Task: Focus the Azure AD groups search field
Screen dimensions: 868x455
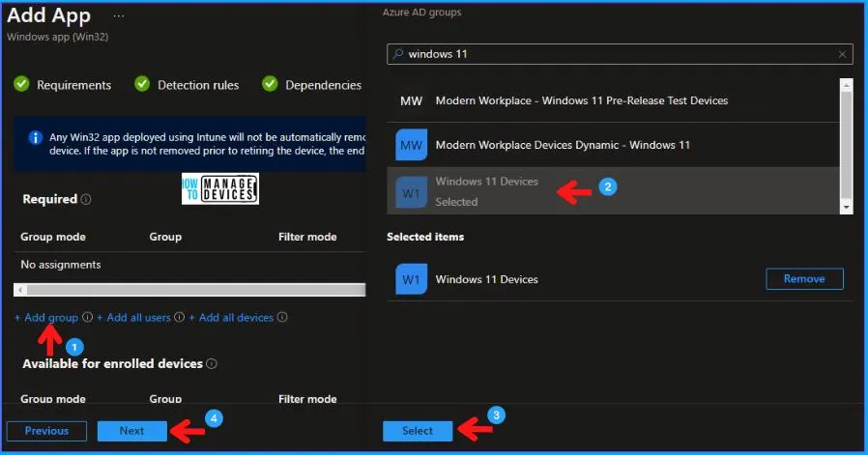Action: tap(620, 54)
